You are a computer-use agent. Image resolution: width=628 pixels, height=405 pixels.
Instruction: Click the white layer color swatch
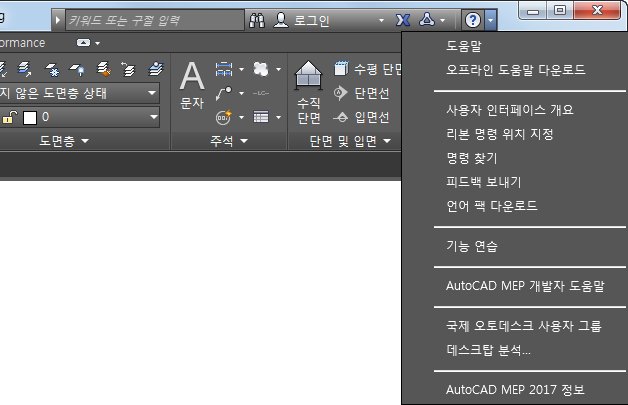point(30,118)
